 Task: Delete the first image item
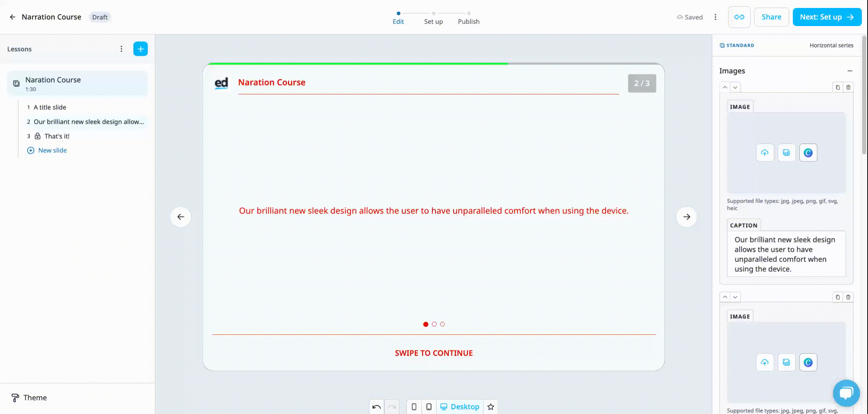click(848, 87)
